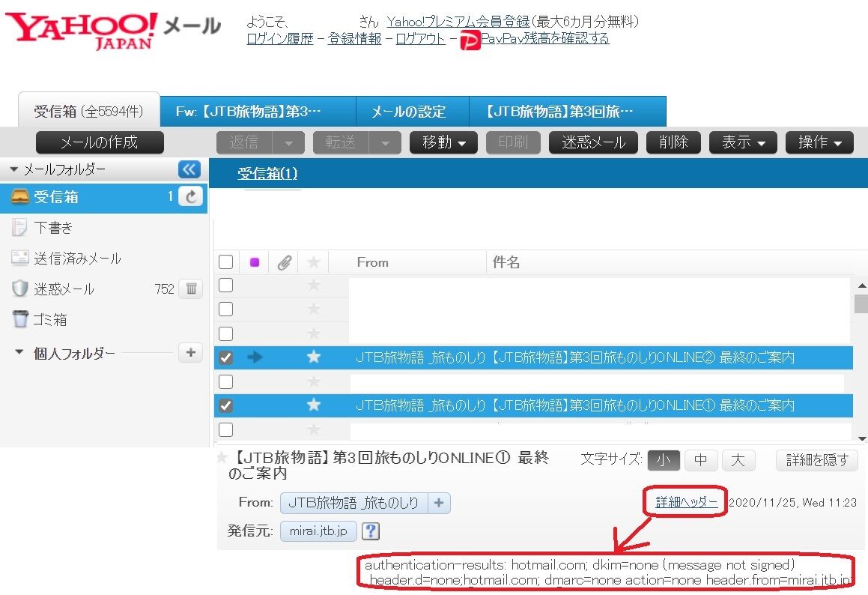Set text size to 小
The width and height of the screenshot is (868, 595).
tap(664, 460)
